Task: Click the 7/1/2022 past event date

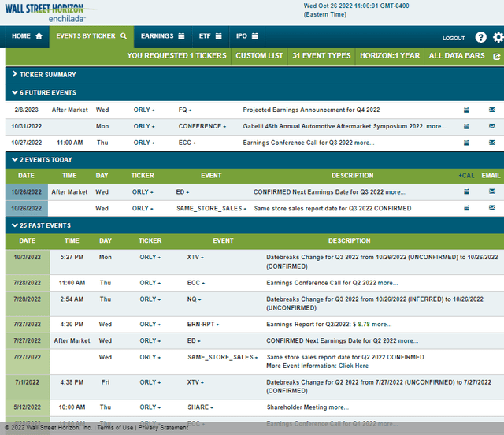Action: coord(28,382)
